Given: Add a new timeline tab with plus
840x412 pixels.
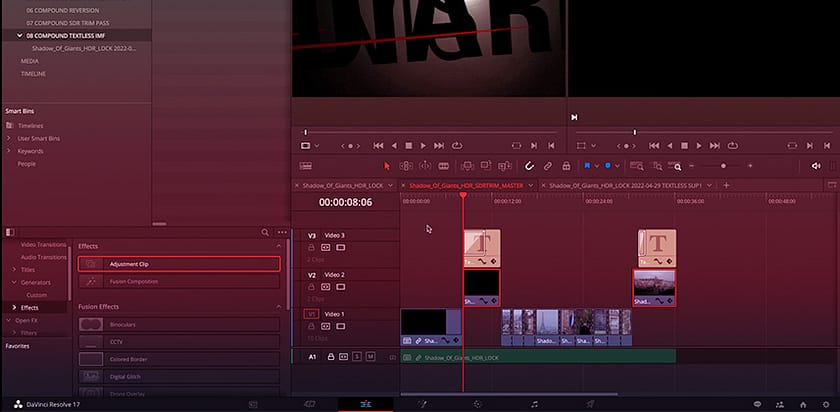Looking at the screenshot, I should click(726, 185).
